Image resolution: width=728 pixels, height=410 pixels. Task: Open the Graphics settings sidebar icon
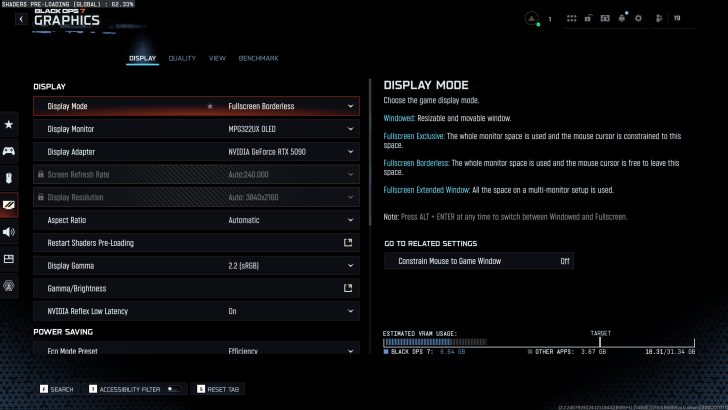[x=9, y=205]
